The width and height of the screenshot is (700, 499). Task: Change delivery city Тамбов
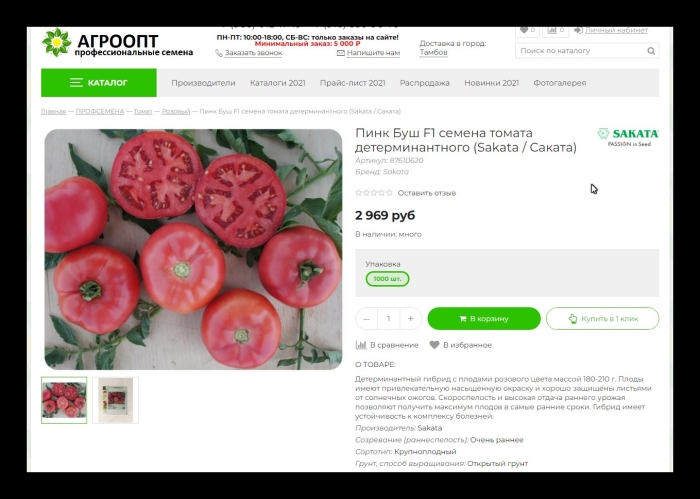[433, 52]
